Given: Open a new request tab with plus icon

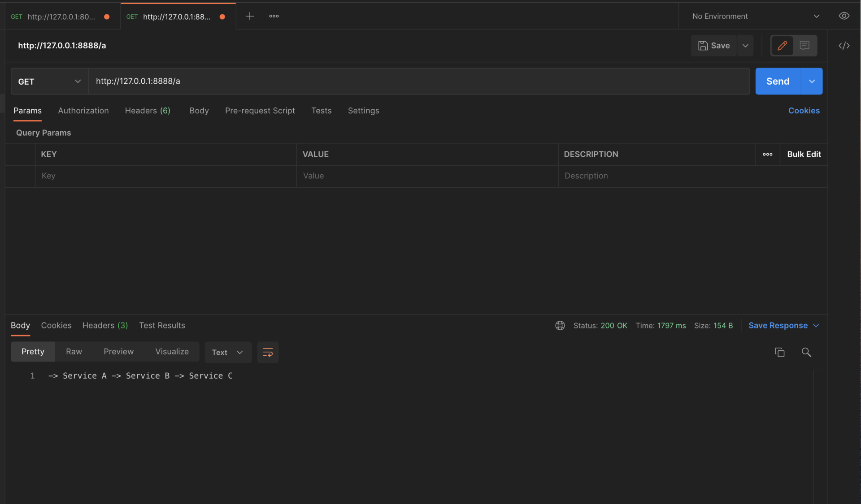Looking at the screenshot, I should pos(250,16).
